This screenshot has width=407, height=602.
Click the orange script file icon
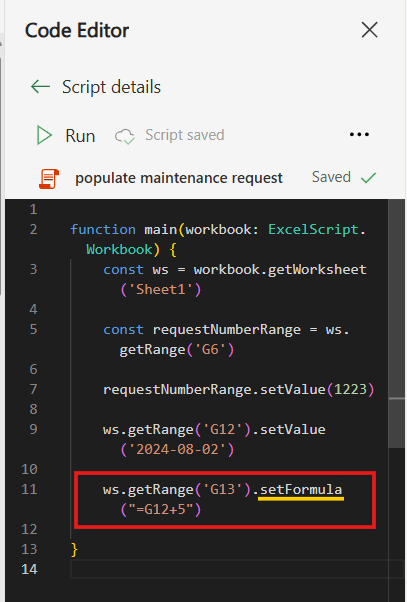pos(49,179)
